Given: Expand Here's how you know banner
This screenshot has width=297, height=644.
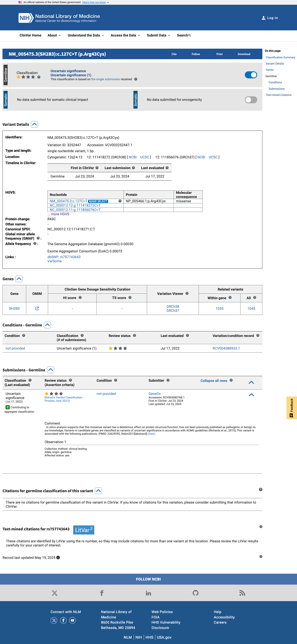Looking at the screenshot, I should pyautogui.click(x=95, y=2).
